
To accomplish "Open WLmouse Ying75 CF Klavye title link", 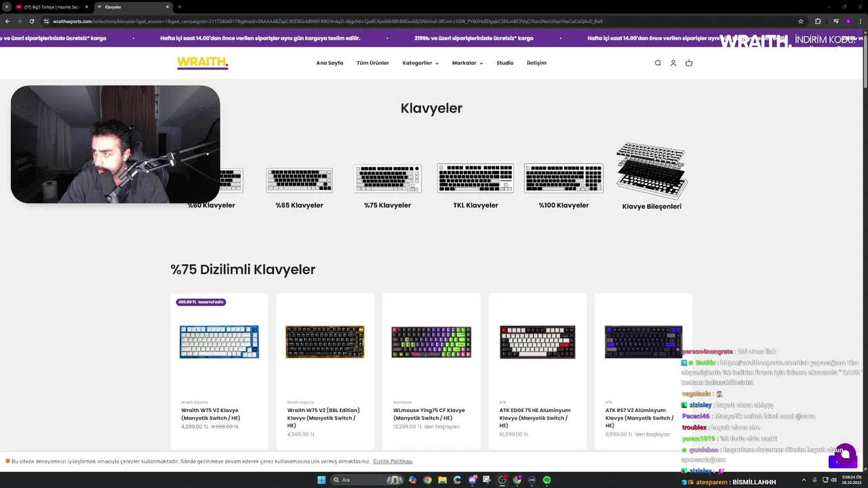I will [x=429, y=414].
